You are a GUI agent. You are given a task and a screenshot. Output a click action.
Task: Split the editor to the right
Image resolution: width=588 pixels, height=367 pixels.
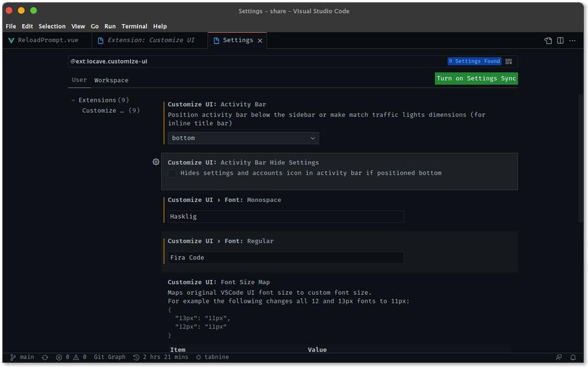(561, 40)
